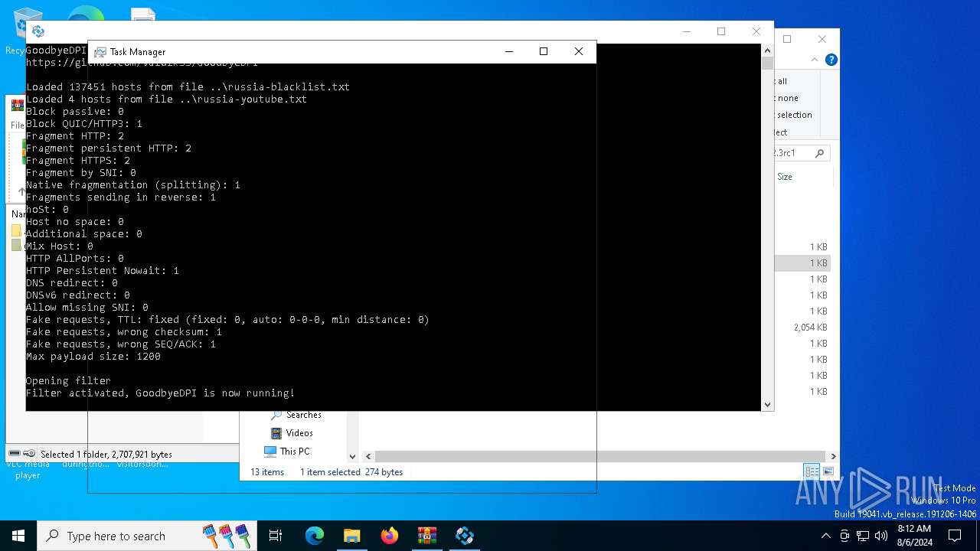The height and width of the screenshot is (551, 980).
Task: Choose the 'Select all' ribbon option
Action: point(781,81)
